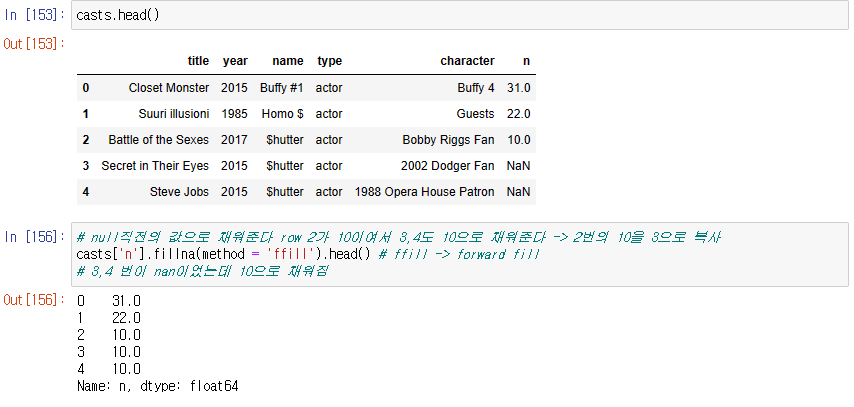This screenshot has width=854, height=407.
Task: Click the 'Buffy 4' character cell
Action: (x=476, y=88)
